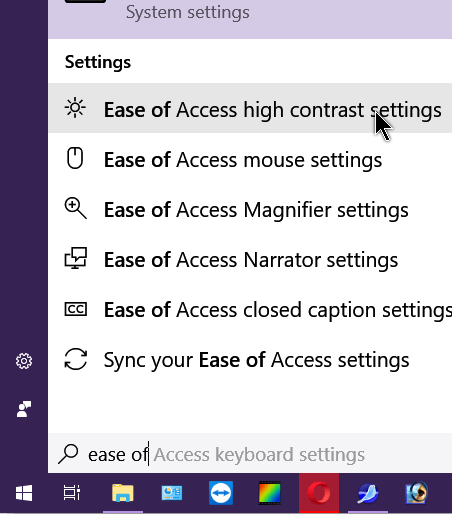Click the sync arrows icon
Viewport: 452px width, 514px height.
point(76,359)
